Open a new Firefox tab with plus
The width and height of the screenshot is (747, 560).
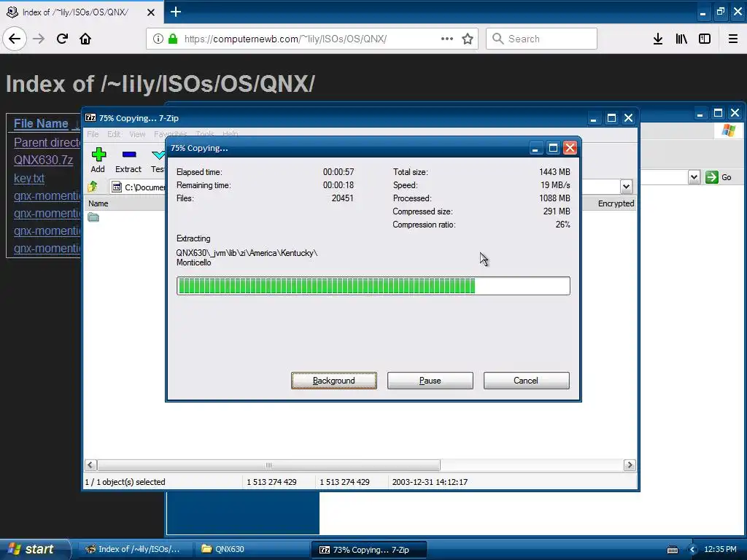[175, 12]
